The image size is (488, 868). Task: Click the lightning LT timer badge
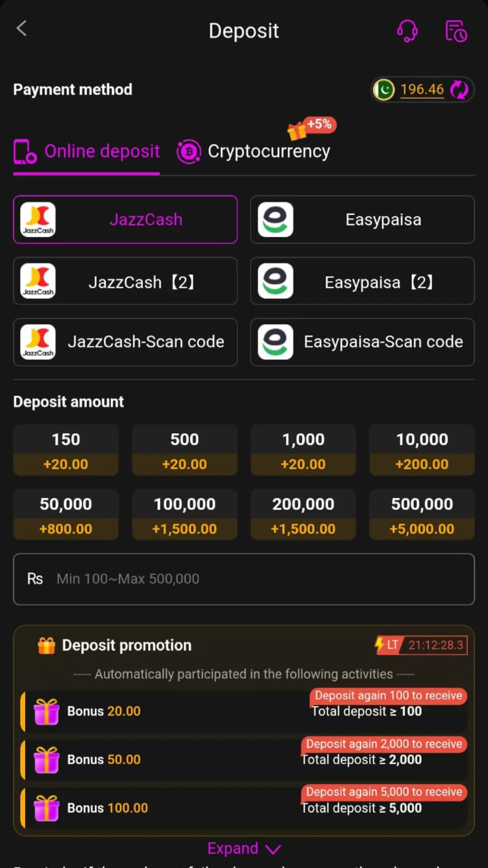pos(419,645)
